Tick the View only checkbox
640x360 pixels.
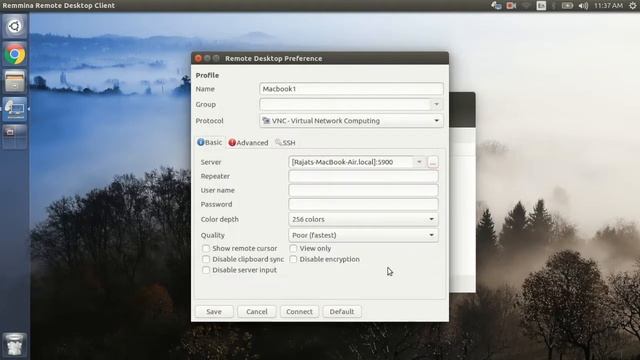tap(293, 248)
